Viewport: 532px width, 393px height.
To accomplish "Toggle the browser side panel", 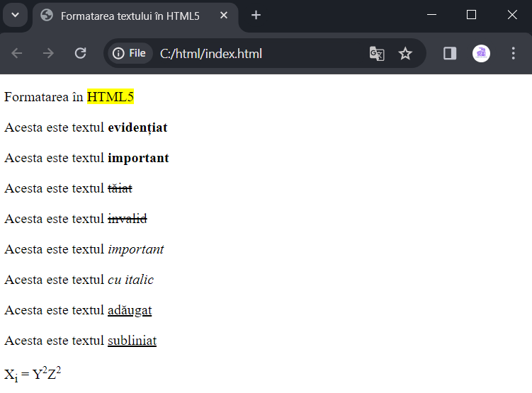I will tap(450, 54).
